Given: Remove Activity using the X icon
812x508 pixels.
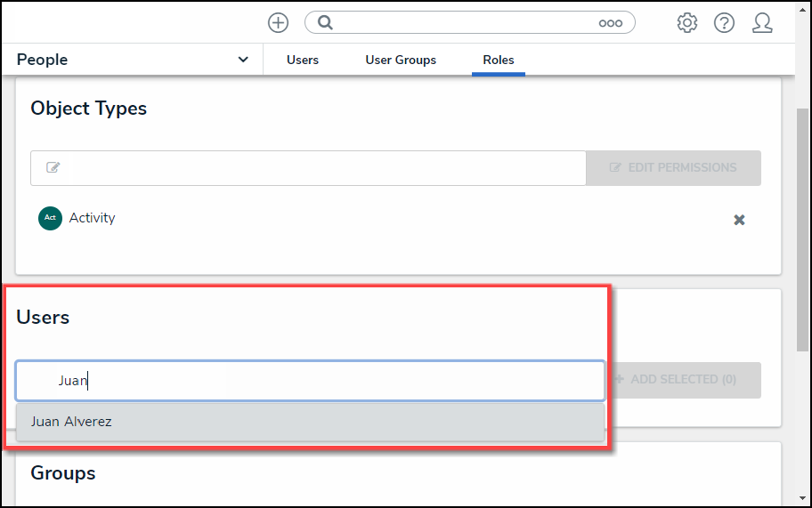Looking at the screenshot, I should (739, 220).
